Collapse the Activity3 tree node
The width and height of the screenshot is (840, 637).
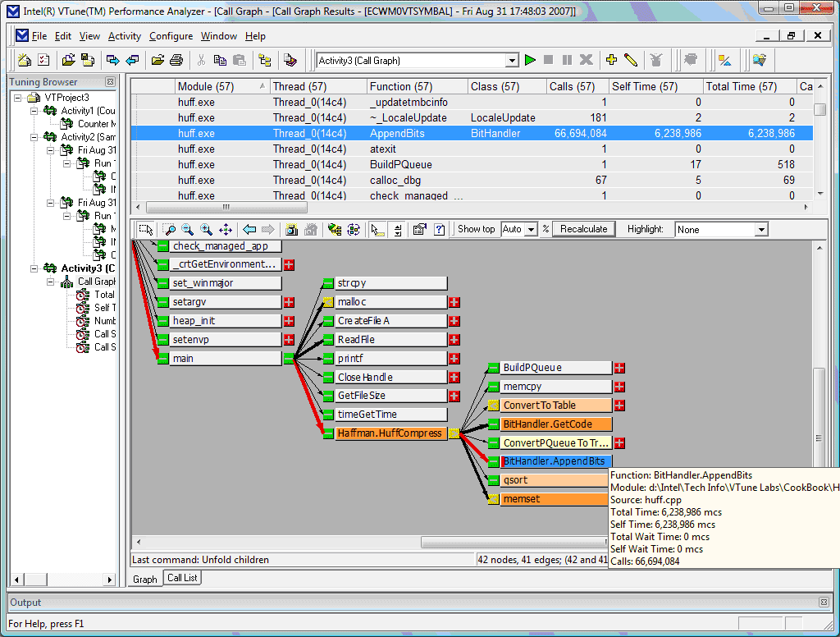pos(35,268)
